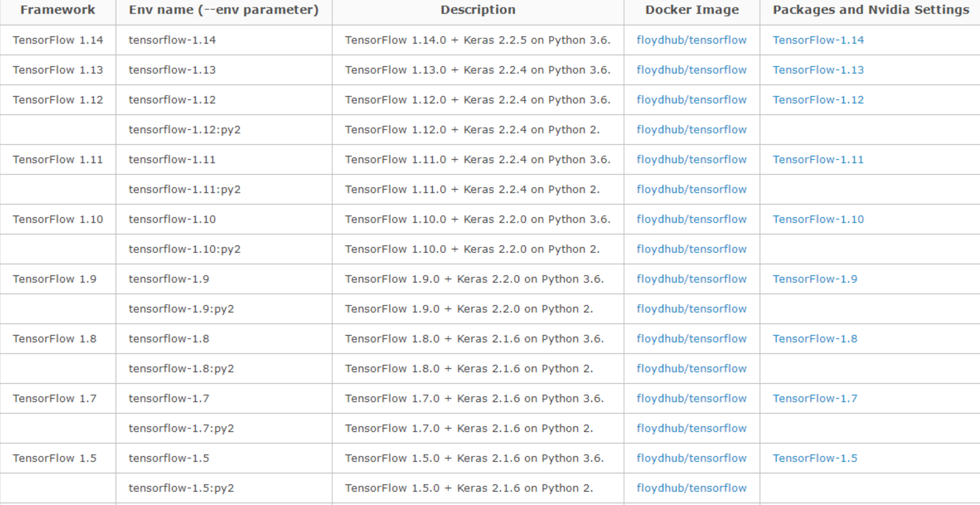
Task: Select the tensorflow-1.7 env name cell
Action: pos(224,398)
